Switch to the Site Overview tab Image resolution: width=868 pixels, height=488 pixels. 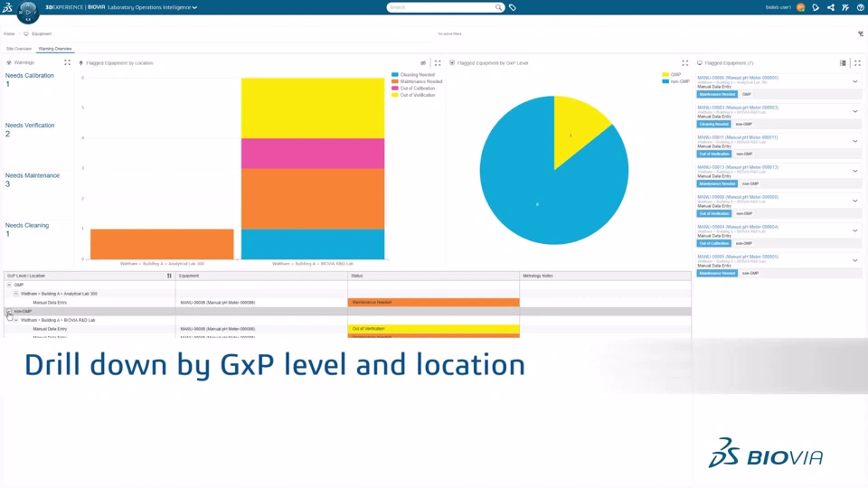[x=19, y=49]
